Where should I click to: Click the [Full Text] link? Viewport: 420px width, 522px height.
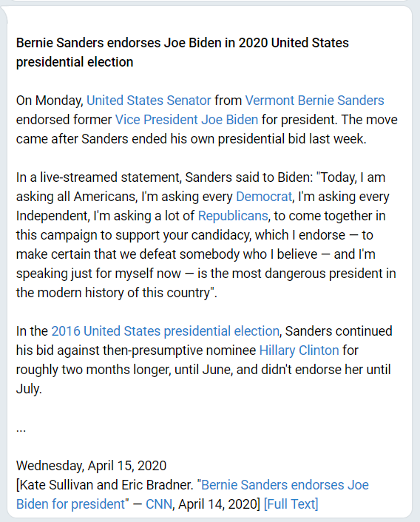(x=291, y=504)
